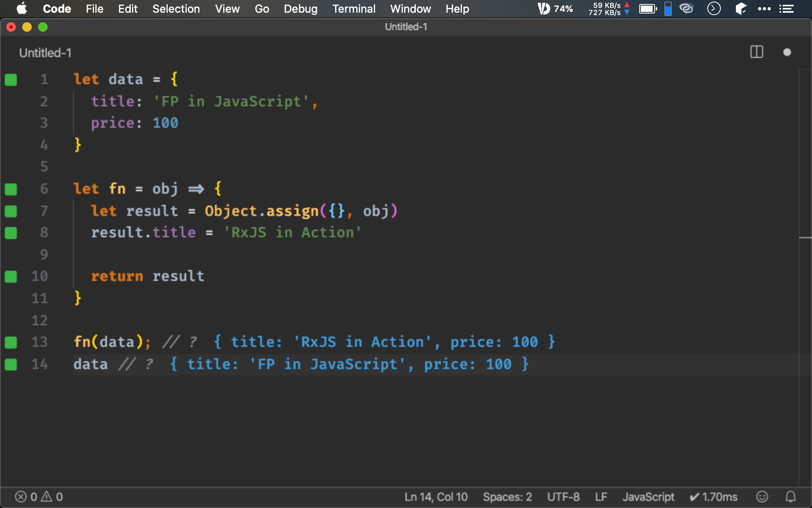Open errors and warnings count in status bar
The height and width of the screenshot is (508, 812).
pos(39,496)
